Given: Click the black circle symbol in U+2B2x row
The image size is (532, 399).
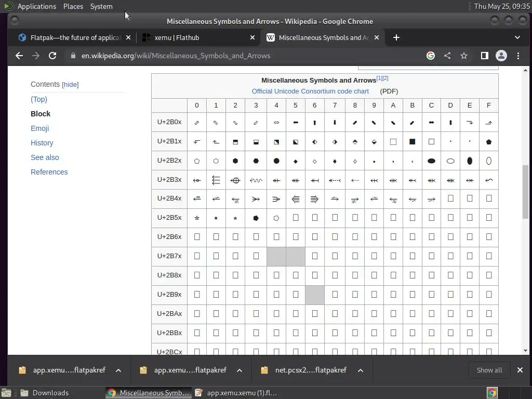Looking at the screenshot, I should coord(276,161).
